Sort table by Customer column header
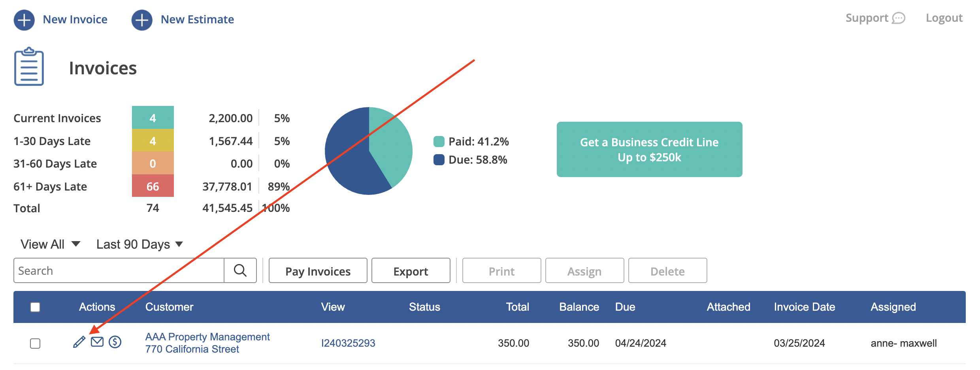 pos(169,307)
